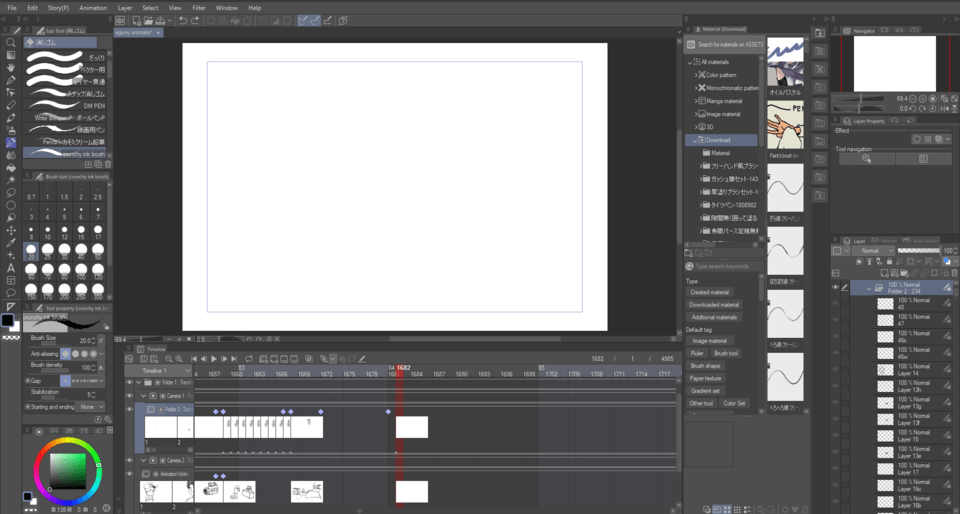Select the first Anti-aliasing level option
Image resolution: width=960 pixels, height=514 pixels.
click(x=66, y=354)
